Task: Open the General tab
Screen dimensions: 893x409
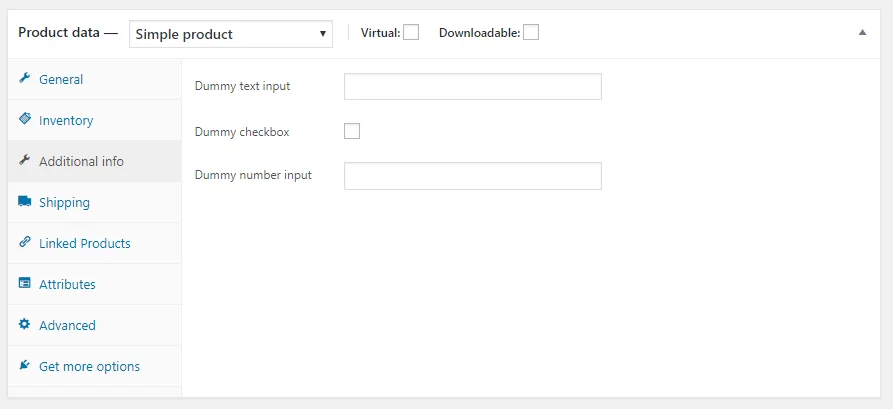Action: pyautogui.click(x=95, y=79)
